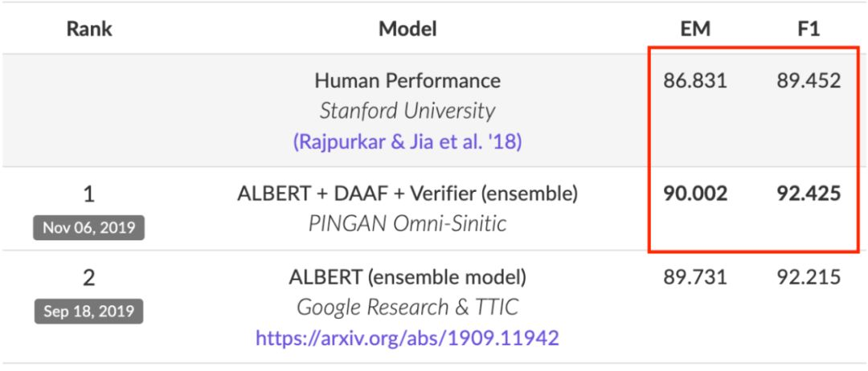Click the PINGAN Omni-Sinitic team name
Image resolution: width=868 pixels, height=371 pixels.
407,223
